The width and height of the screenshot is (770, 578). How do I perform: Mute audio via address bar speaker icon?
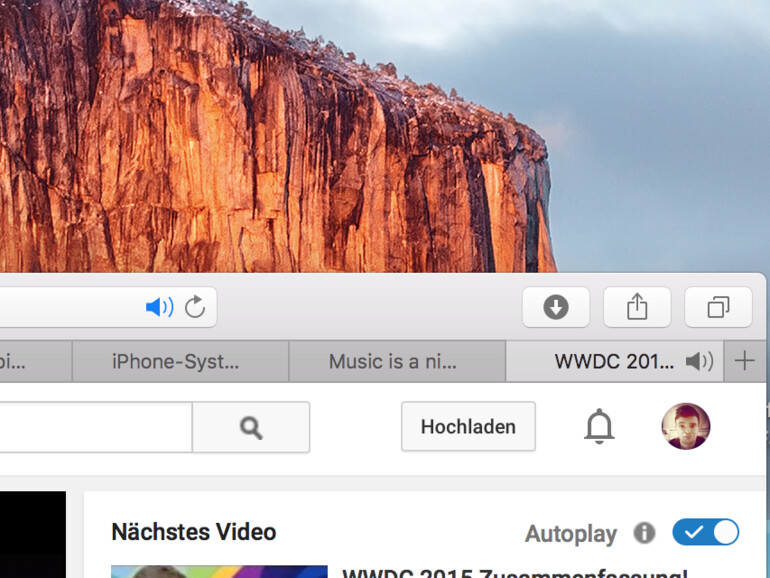click(x=160, y=307)
